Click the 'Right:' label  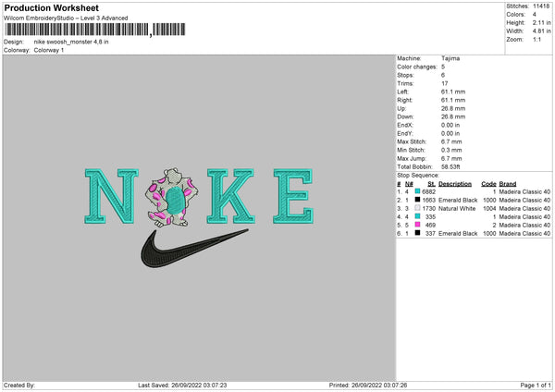point(404,100)
